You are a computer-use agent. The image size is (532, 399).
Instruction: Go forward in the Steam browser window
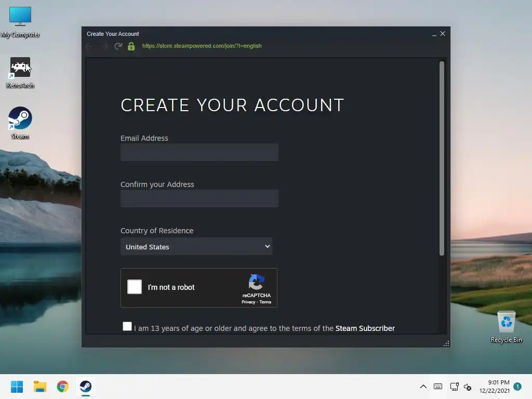pyautogui.click(x=104, y=46)
